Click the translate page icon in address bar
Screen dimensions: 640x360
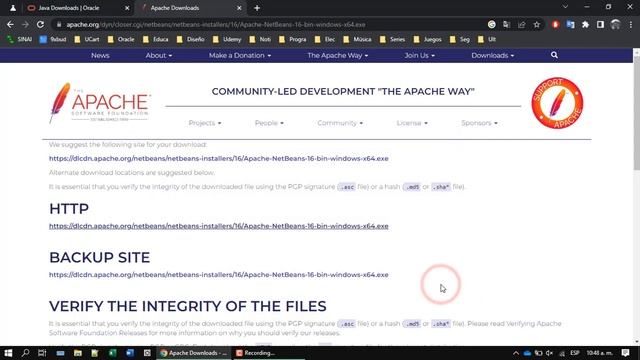click(x=507, y=24)
